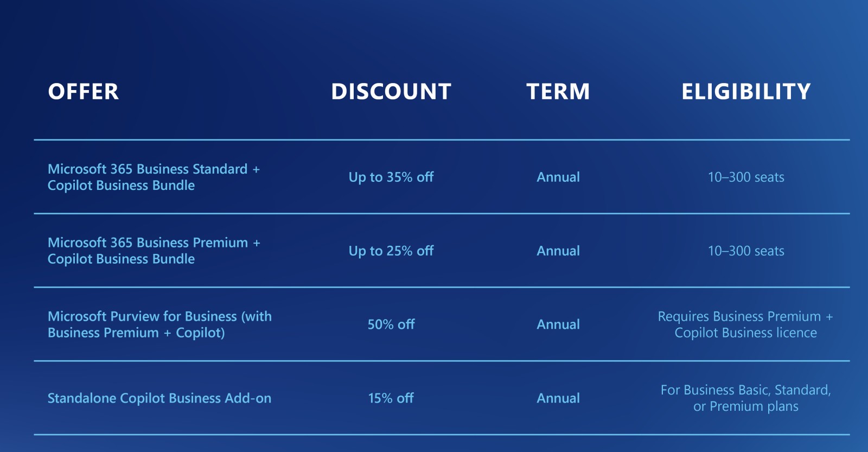868x452 pixels.
Task: Click the 'Up to 35% off' discount
Action: tap(391, 177)
